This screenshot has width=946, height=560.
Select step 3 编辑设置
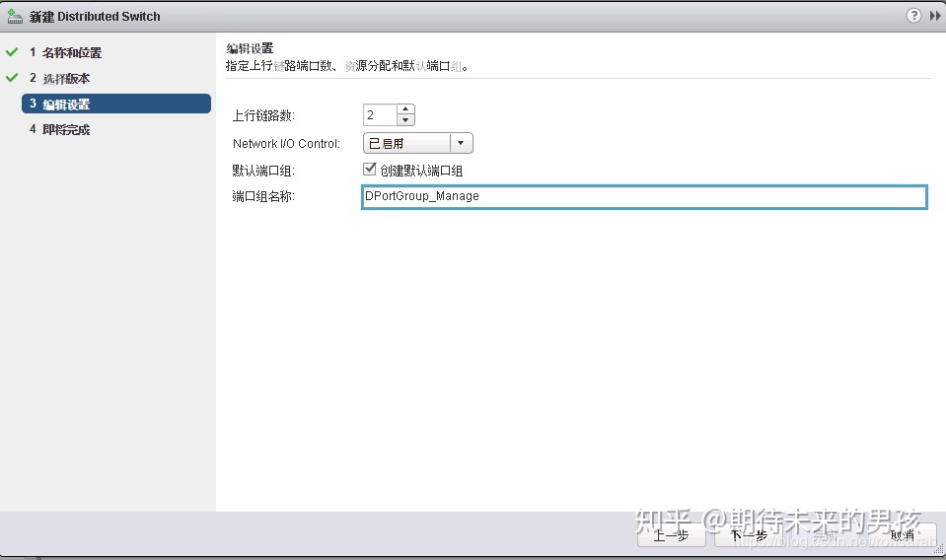pyautogui.click(x=116, y=104)
